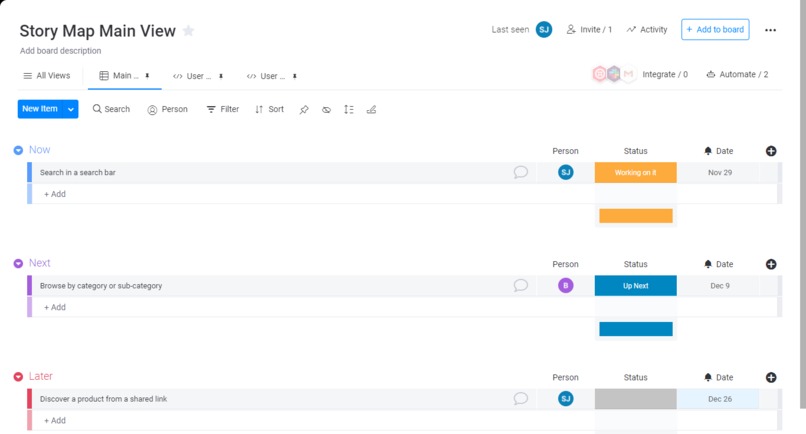Click the SJ avatar next to Last seen
Image resolution: width=806 pixels, height=434 pixels.
tap(544, 30)
